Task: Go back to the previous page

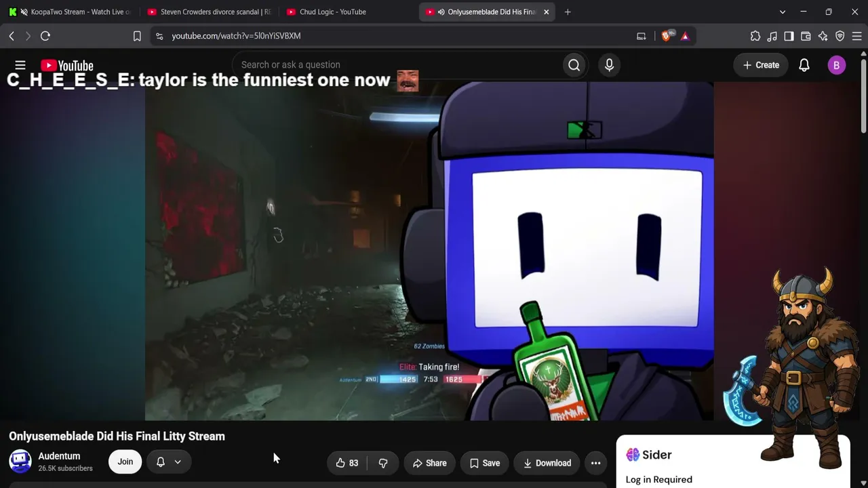Action: pos(12,36)
